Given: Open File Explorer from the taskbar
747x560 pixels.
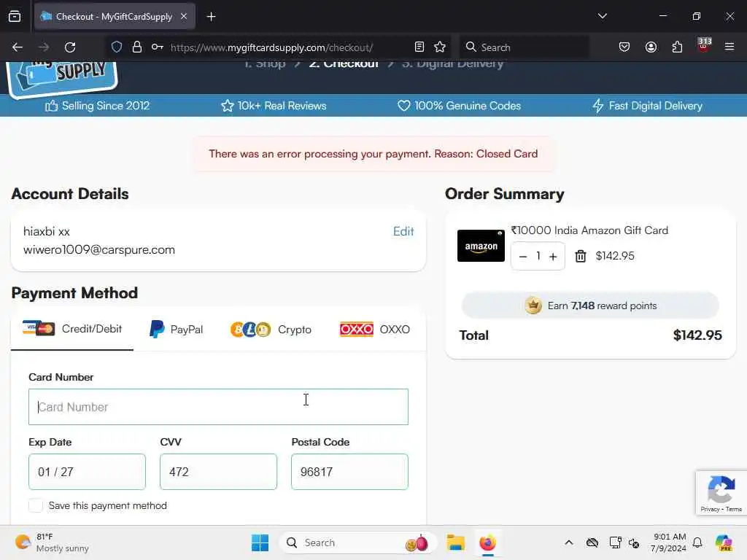Looking at the screenshot, I should pyautogui.click(x=455, y=542).
